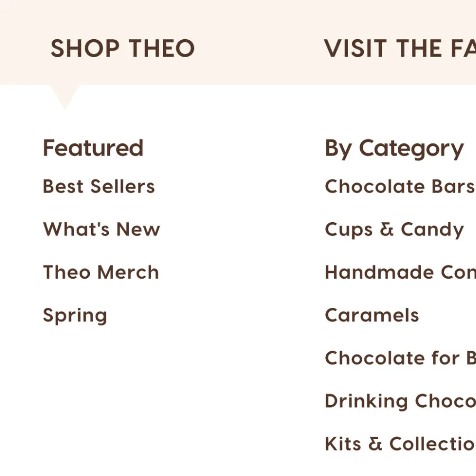Screen dimensions: 476x476
Task: Browse Theo Merch
Action: [x=100, y=272]
